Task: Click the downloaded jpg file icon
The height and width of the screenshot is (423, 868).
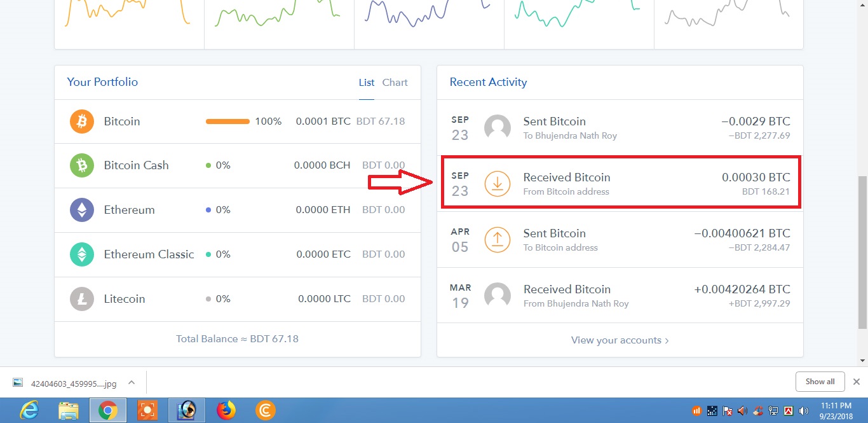Action: pyautogui.click(x=18, y=383)
